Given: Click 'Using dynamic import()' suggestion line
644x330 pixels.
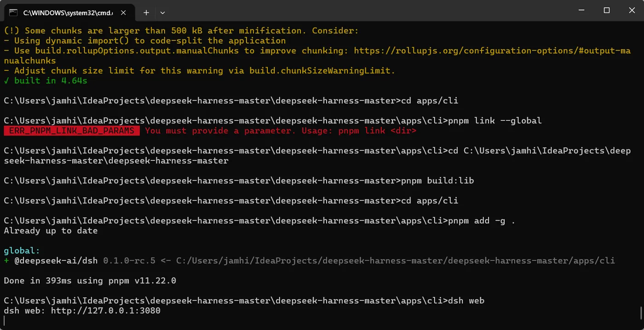Looking at the screenshot, I should click(145, 41).
